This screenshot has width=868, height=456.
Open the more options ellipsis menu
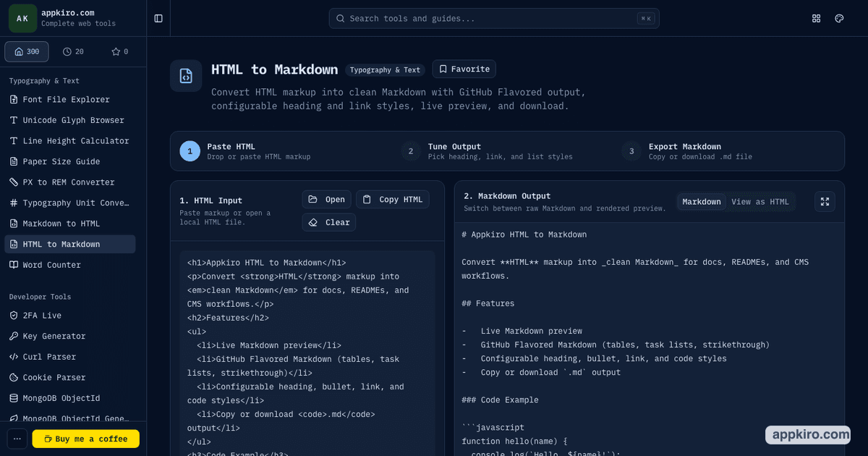[x=17, y=439]
